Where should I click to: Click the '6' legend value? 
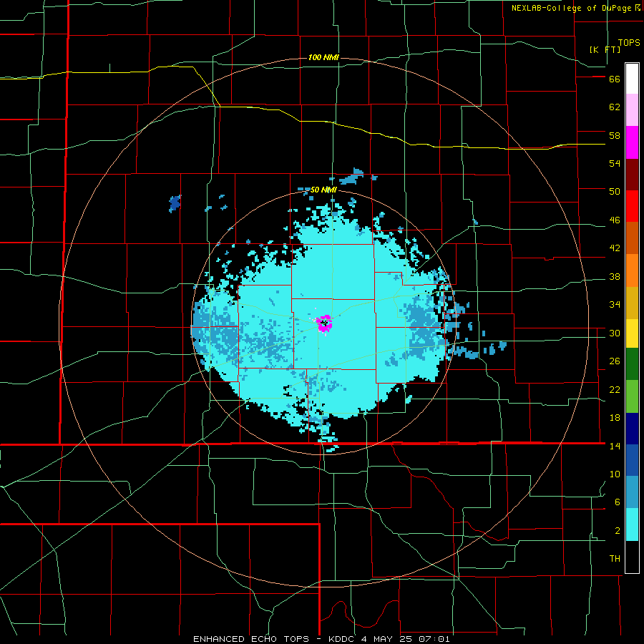tap(618, 502)
